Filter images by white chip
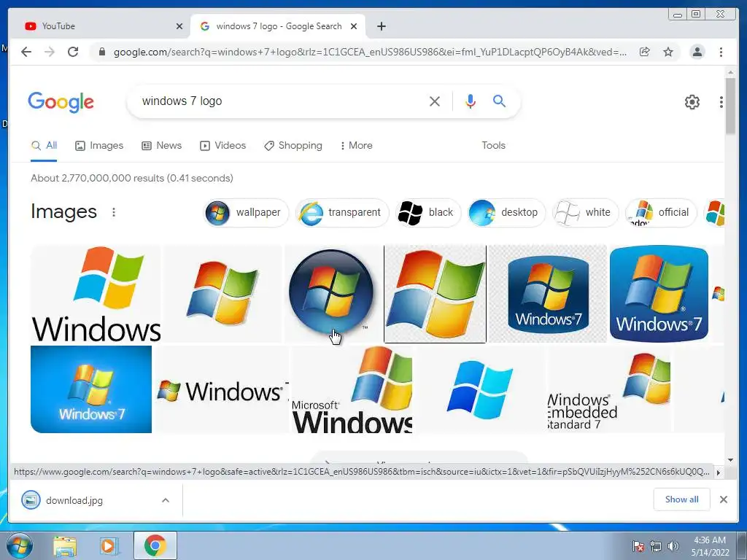 585,212
